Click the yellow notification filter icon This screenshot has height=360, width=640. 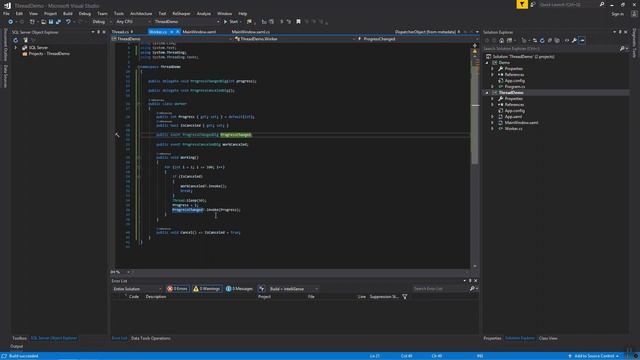pos(522,4)
